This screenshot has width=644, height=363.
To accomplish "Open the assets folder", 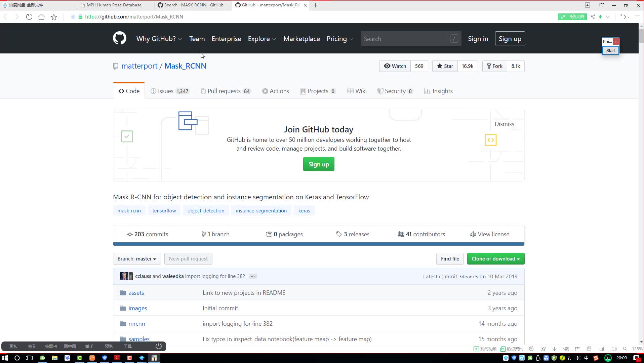I will pos(136,292).
